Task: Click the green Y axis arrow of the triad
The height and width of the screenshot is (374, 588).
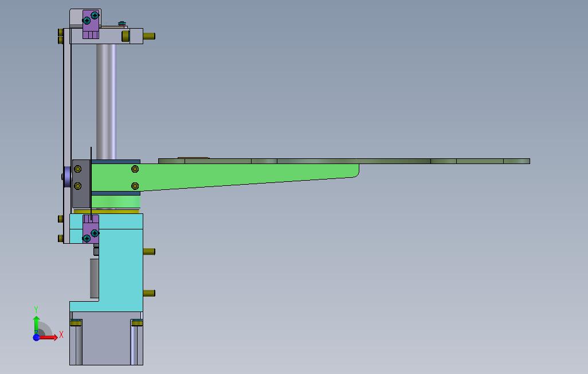Action: coord(36,325)
